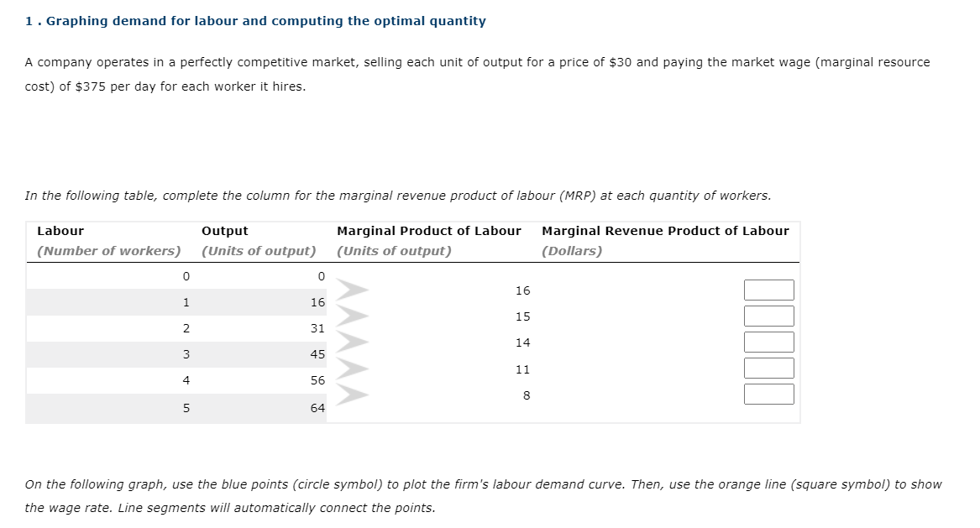980x528 pixels.
Task: Select the cell showing output value 64
Action: coord(317,409)
